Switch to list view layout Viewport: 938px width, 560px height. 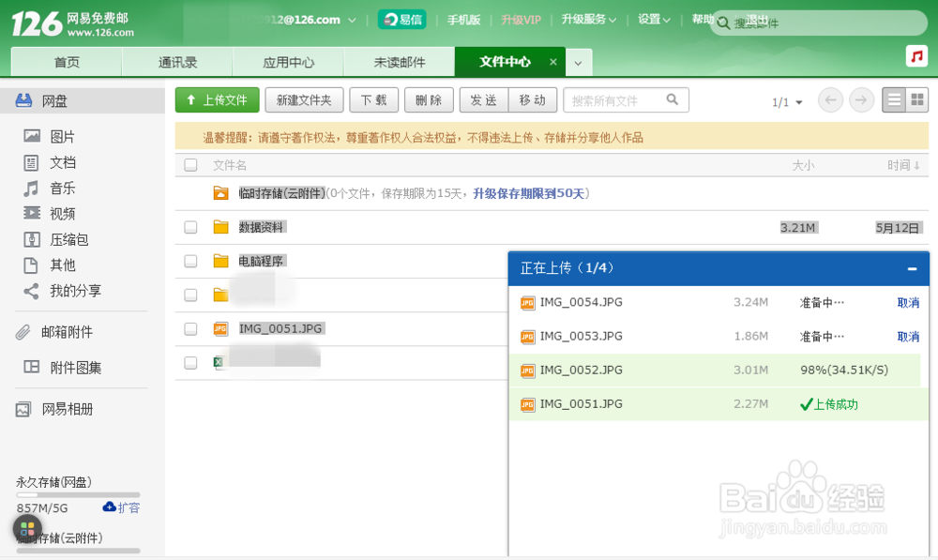(x=894, y=100)
